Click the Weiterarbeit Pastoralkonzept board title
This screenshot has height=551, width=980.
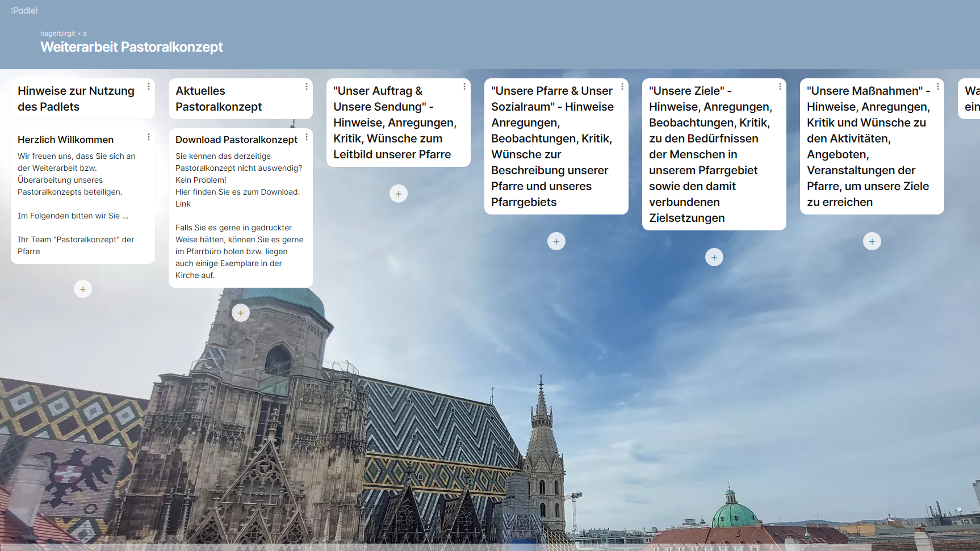132,47
